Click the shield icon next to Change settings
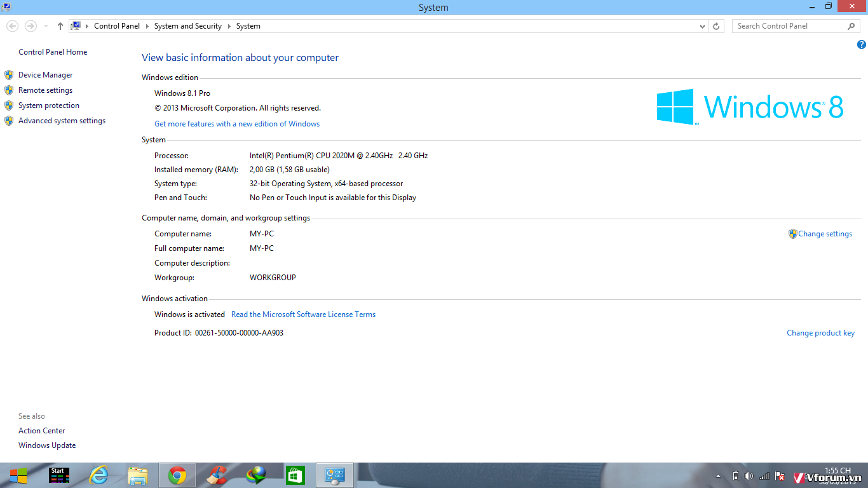 click(x=792, y=234)
